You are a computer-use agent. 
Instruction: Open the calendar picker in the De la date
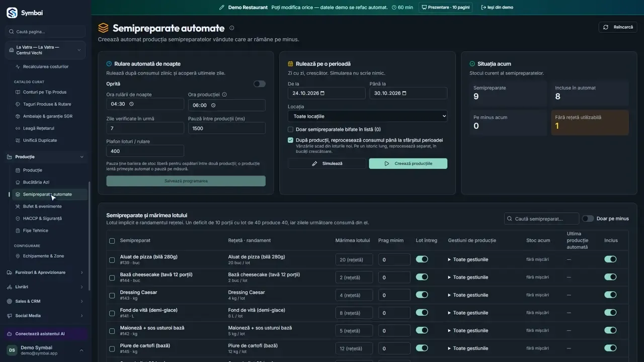point(323,93)
